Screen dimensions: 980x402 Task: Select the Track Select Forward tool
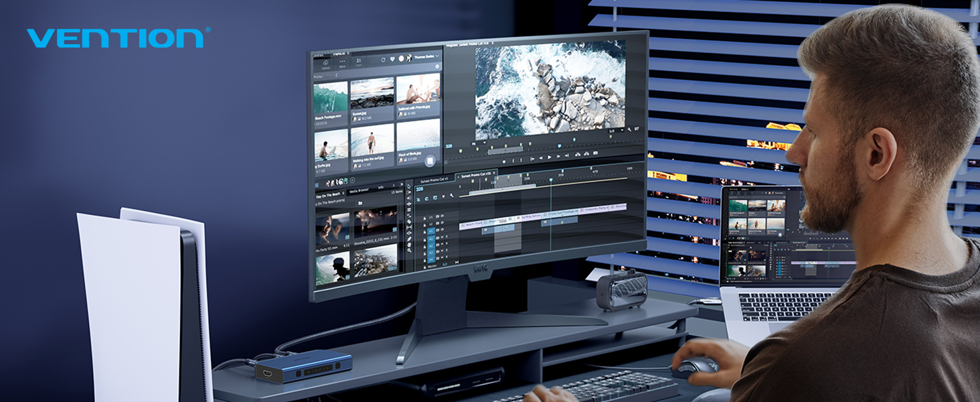[x=409, y=192]
